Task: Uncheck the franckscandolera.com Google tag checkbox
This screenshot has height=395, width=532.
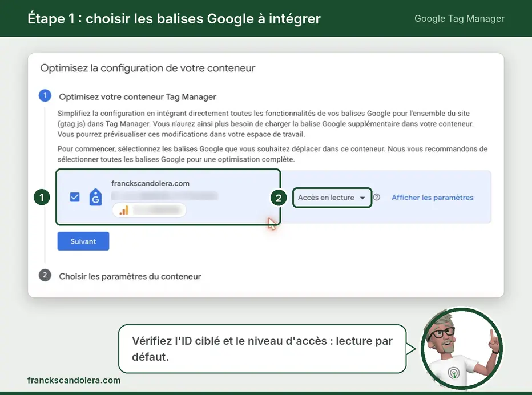Action: [75, 197]
